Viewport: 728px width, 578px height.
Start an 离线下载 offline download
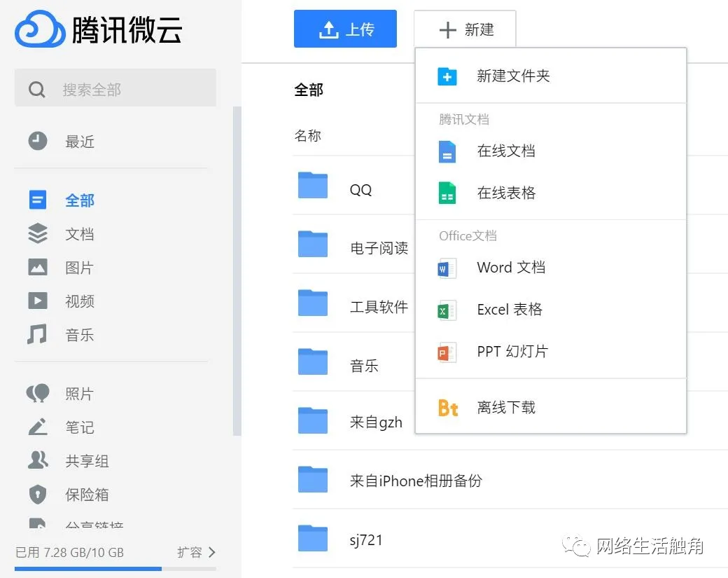coord(505,407)
